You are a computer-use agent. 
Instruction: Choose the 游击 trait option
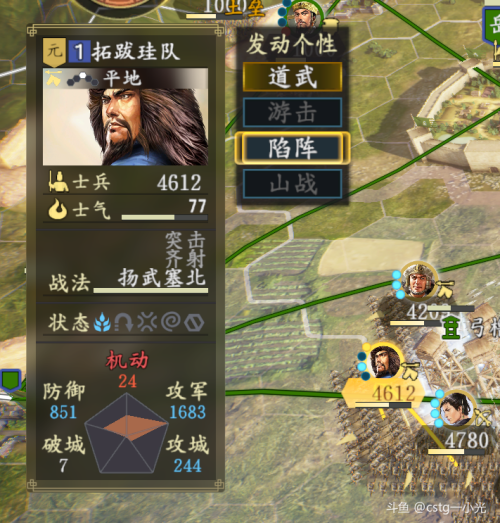[292, 112]
